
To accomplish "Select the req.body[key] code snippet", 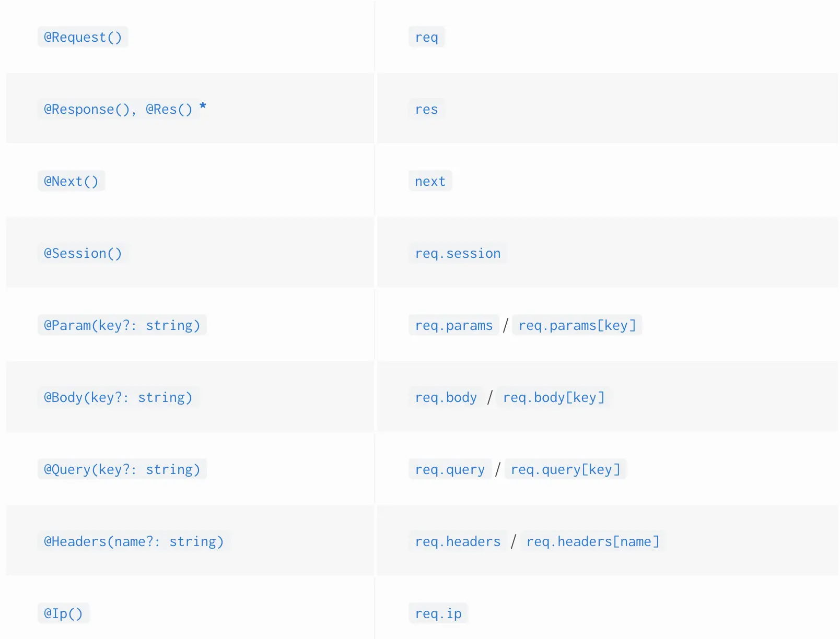I will 553,397.
